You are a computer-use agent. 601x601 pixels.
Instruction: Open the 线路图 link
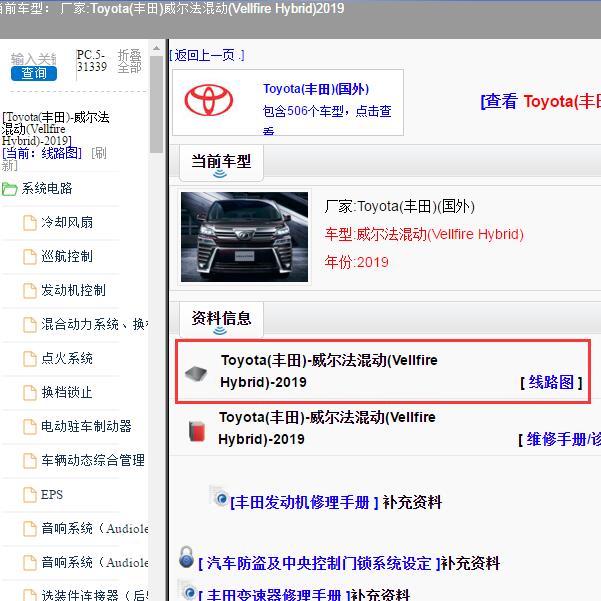click(x=551, y=382)
